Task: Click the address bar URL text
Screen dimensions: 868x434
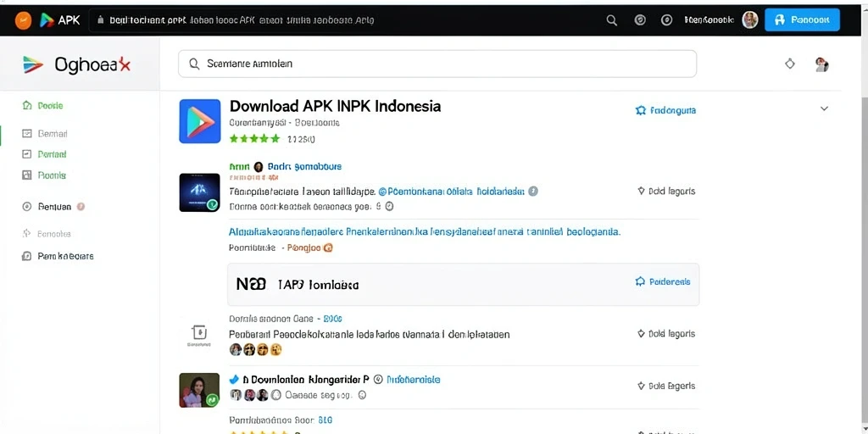Action: [x=242, y=20]
